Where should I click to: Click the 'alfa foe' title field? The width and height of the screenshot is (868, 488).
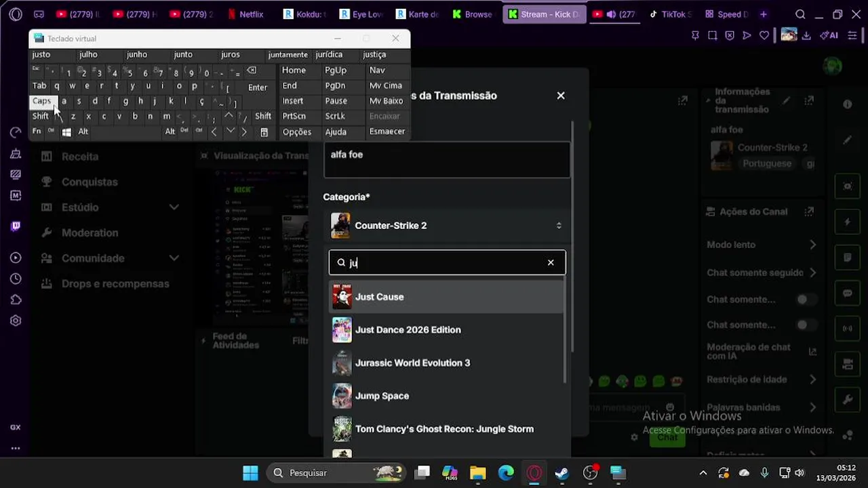[447, 160]
